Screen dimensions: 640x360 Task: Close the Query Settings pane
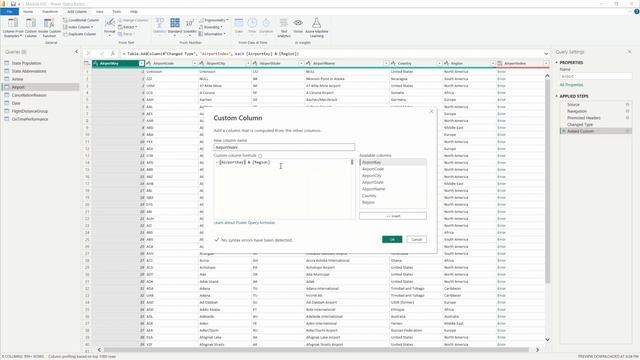[x=629, y=52]
